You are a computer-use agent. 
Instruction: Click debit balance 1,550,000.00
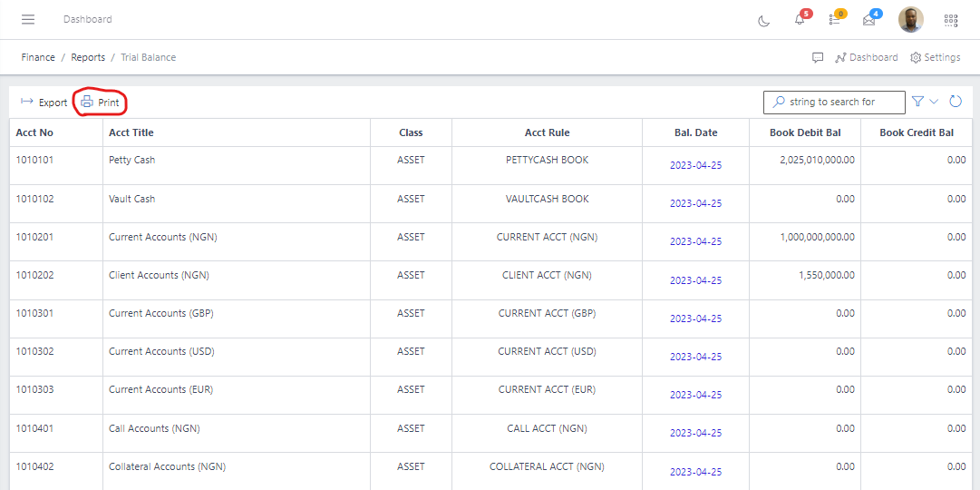point(828,275)
